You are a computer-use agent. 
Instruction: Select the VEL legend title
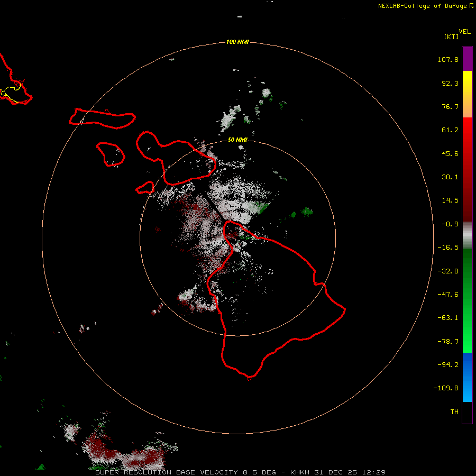coord(464,32)
